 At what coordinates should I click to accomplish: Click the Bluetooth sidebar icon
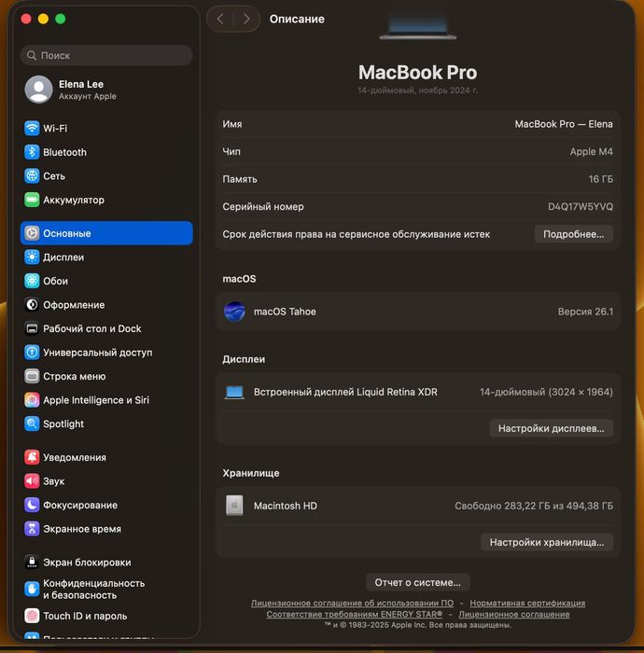pos(32,152)
